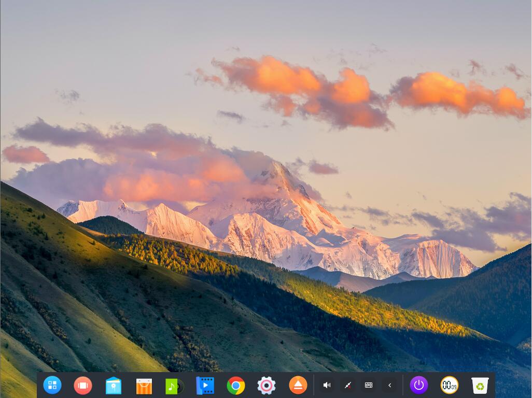Collapse the system tray with the chevron
This screenshot has width=532, height=398.
(389, 385)
